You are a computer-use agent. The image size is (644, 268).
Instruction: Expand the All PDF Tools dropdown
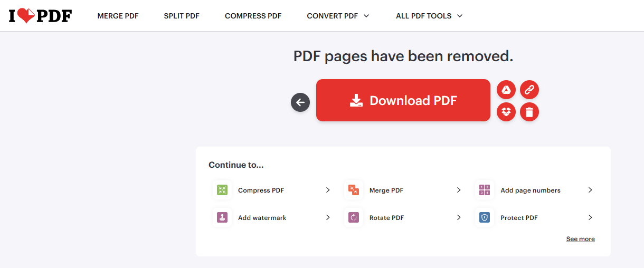click(x=429, y=16)
